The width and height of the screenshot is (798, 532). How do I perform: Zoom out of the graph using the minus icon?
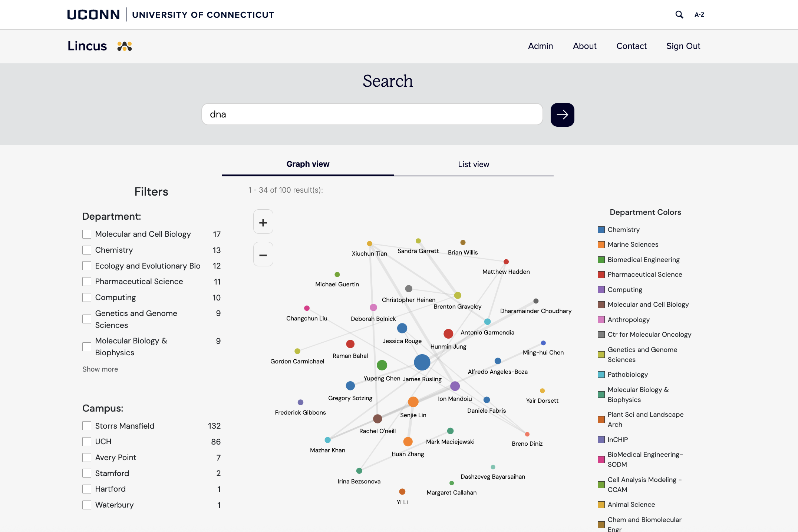coord(263,254)
